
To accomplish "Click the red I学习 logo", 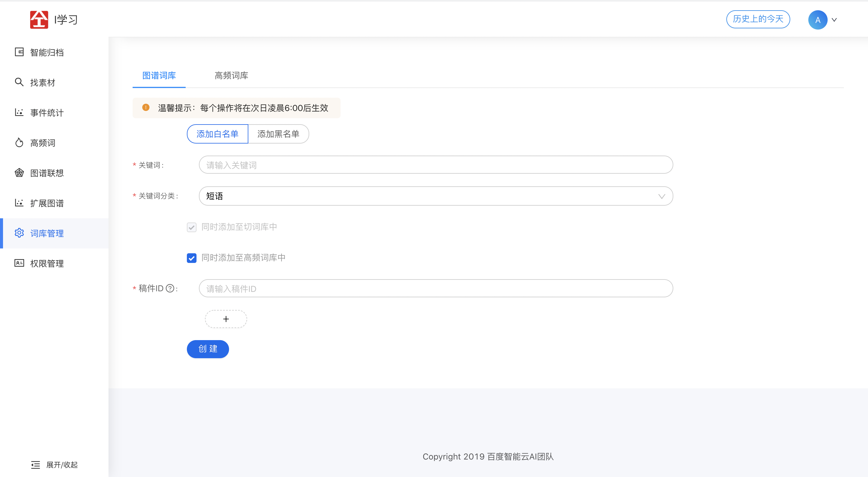I will click(39, 20).
